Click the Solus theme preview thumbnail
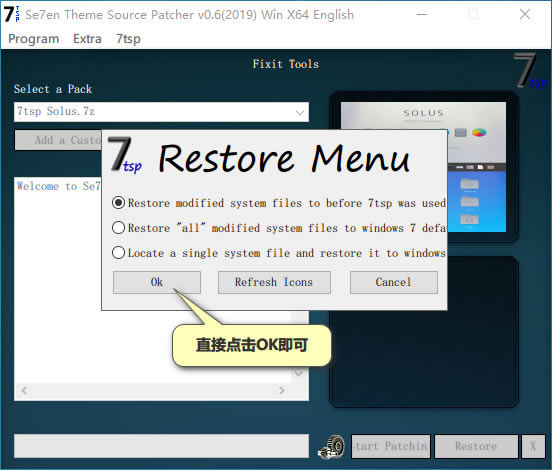 423,167
